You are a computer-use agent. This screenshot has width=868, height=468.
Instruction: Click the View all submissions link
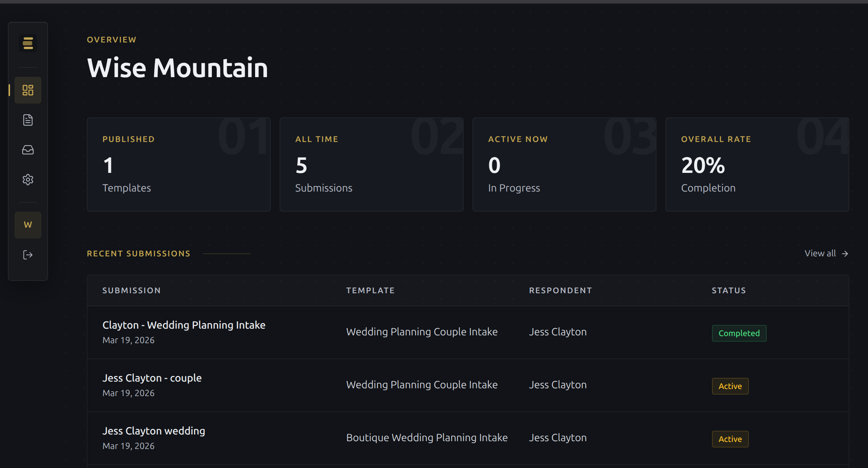tap(820, 253)
